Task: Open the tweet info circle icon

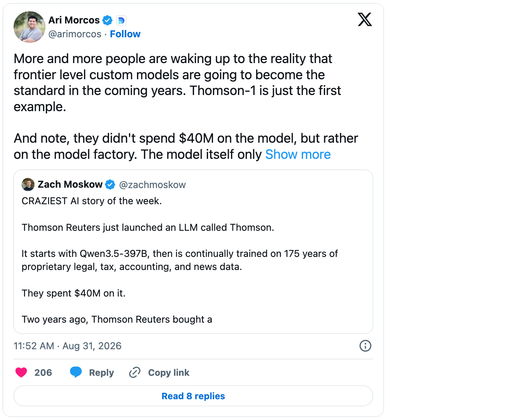Action: click(365, 346)
